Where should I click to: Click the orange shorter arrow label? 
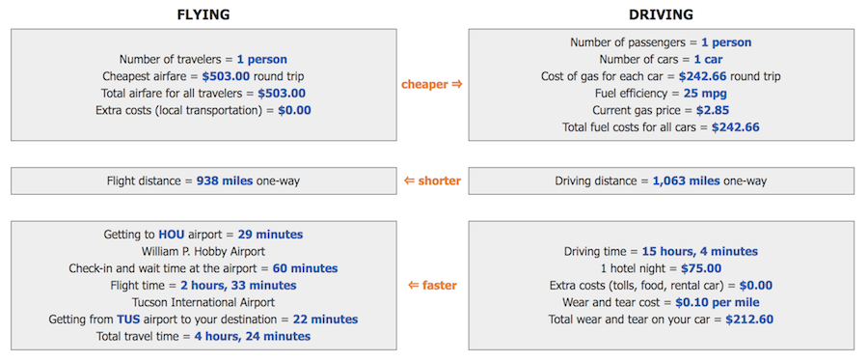[432, 181]
